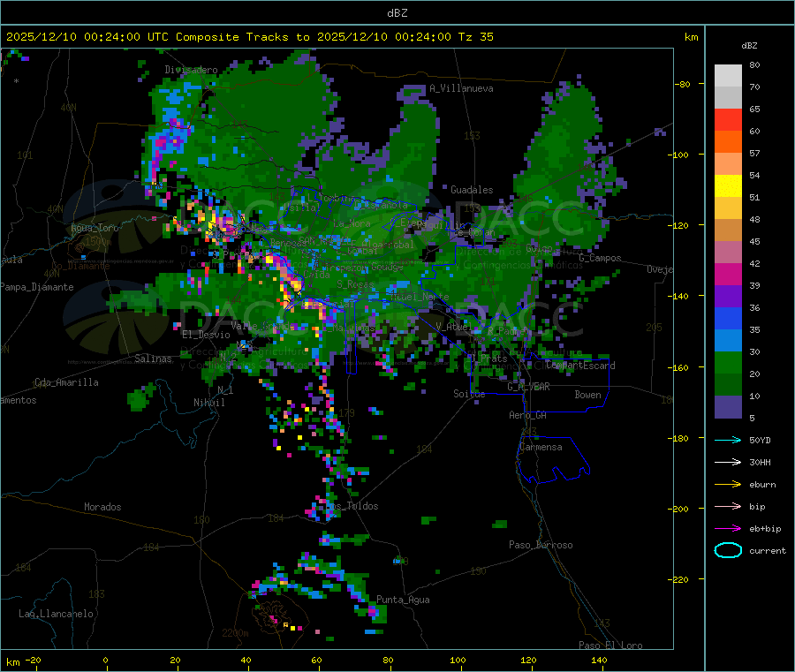Select the yellow 51 dBZ color swatch
This screenshot has height=672, width=795.
[x=728, y=186]
